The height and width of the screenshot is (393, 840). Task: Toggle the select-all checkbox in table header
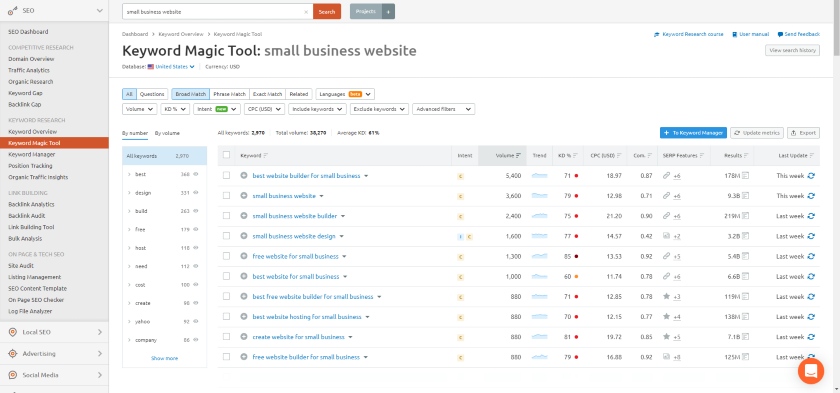pos(226,155)
